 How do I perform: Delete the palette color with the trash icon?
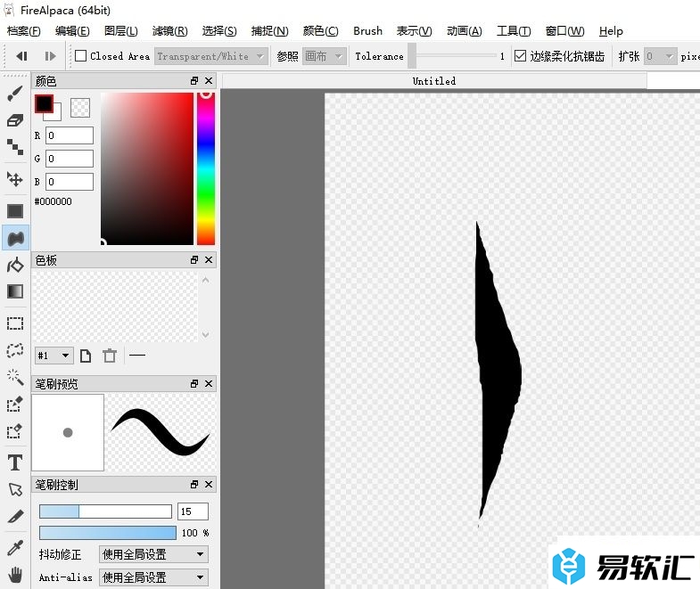(x=110, y=356)
